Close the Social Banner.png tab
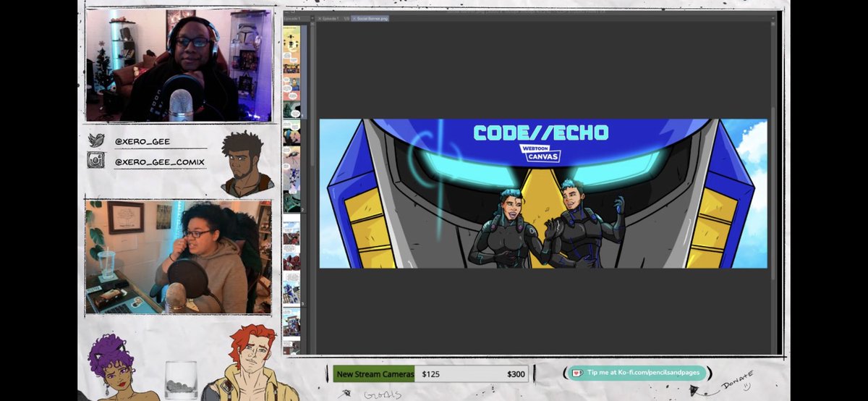This screenshot has height=401, width=868. (x=354, y=19)
